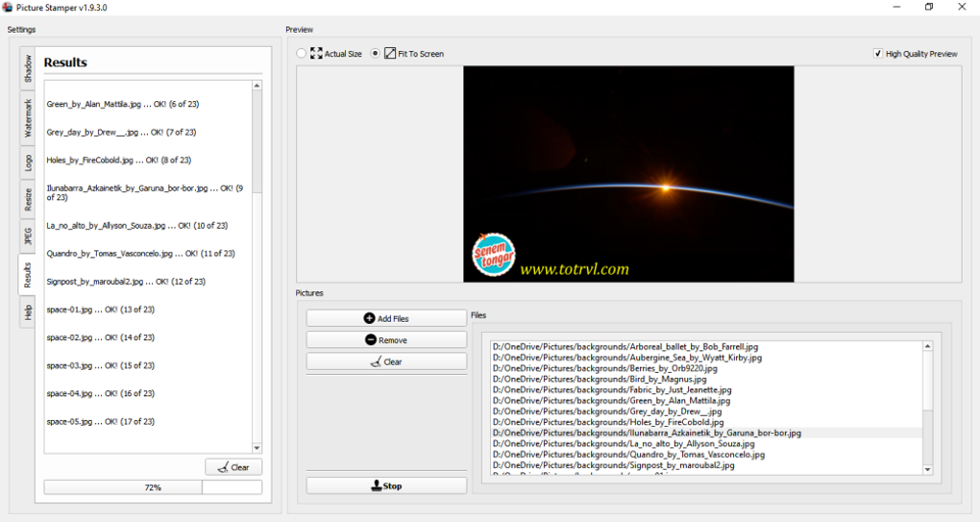Select the Fit To Screen radio button
The height and width of the screenshot is (522, 980).
pos(375,54)
